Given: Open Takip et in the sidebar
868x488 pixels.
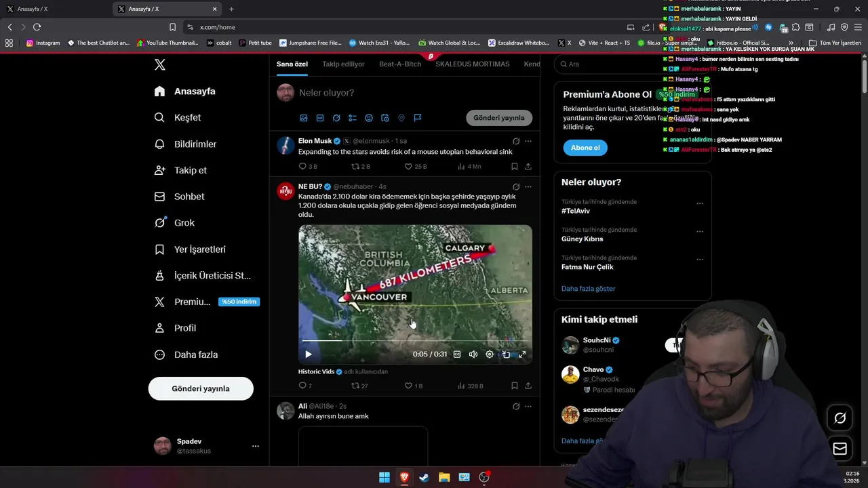Looking at the screenshot, I should (x=180, y=170).
